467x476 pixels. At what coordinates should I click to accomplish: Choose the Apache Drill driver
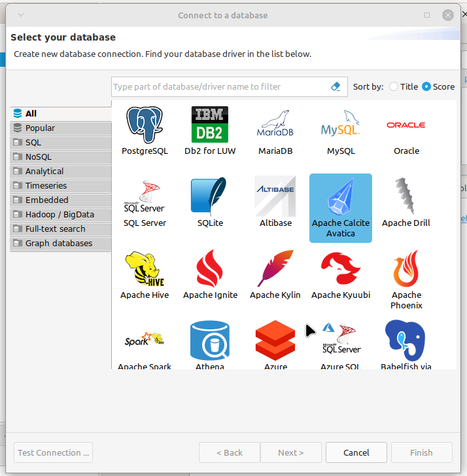pos(406,202)
